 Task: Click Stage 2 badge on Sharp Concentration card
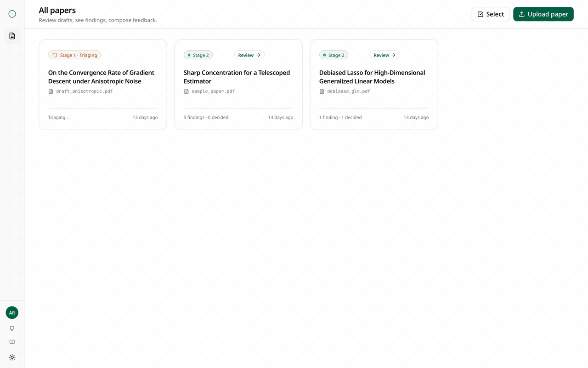click(198, 55)
